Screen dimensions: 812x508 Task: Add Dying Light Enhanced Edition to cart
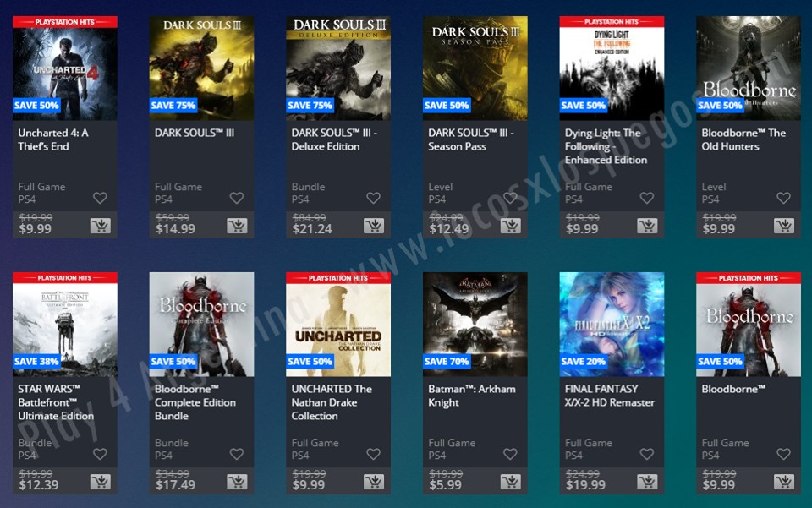647,226
